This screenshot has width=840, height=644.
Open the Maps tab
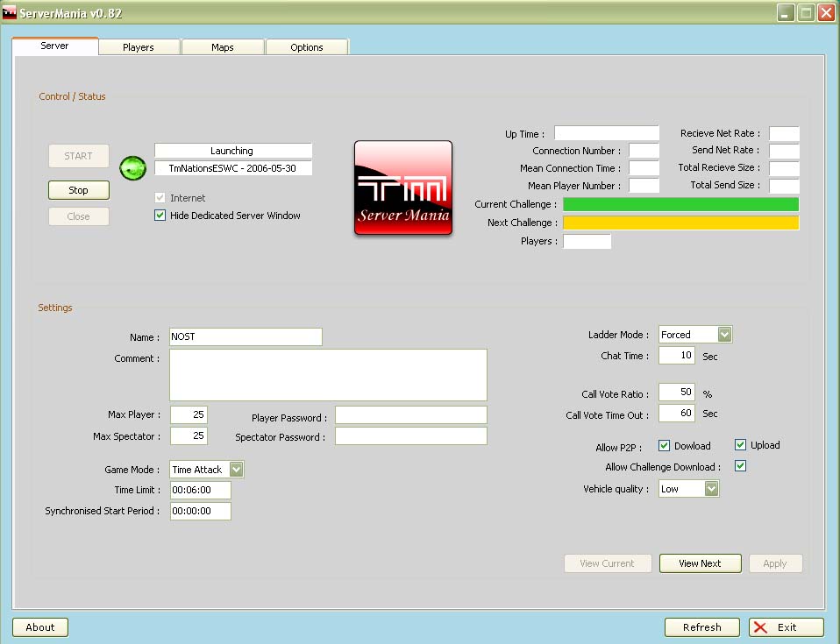(223, 47)
